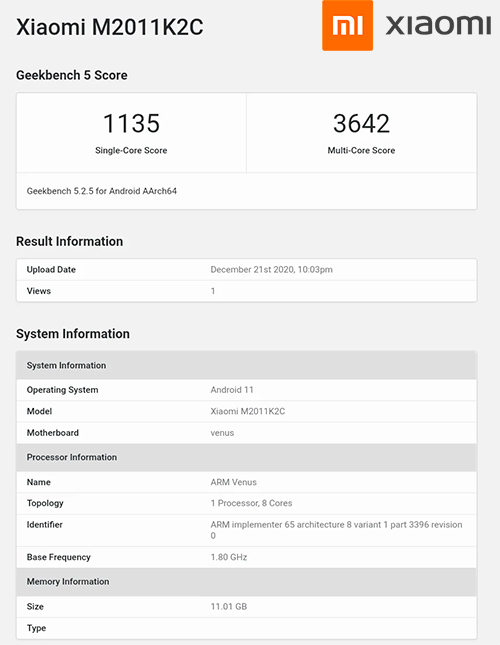Click the Topology label
Viewport: 500px width, 645px height.
coord(45,503)
